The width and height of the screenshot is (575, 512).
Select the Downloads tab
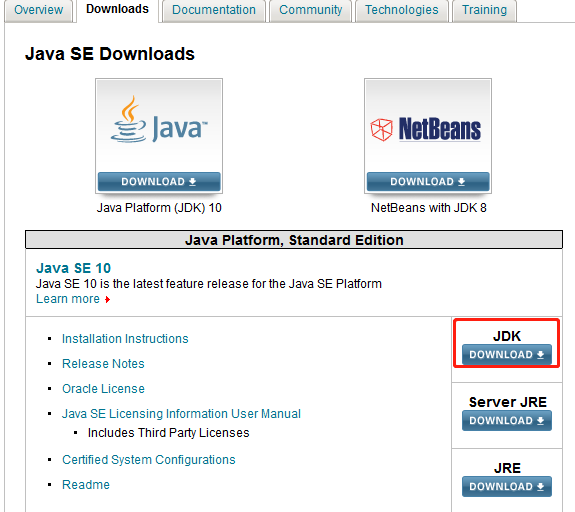(117, 9)
